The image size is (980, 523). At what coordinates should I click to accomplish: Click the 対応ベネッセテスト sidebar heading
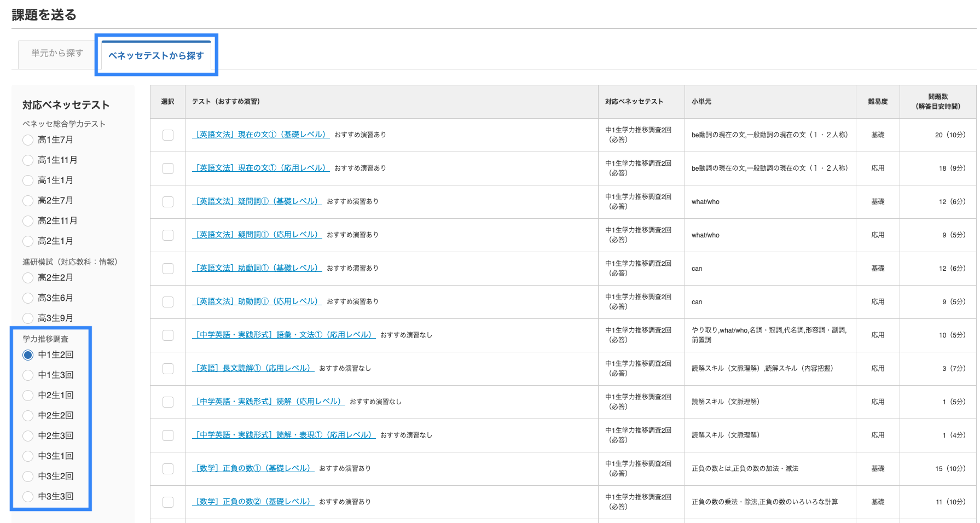[x=66, y=105]
